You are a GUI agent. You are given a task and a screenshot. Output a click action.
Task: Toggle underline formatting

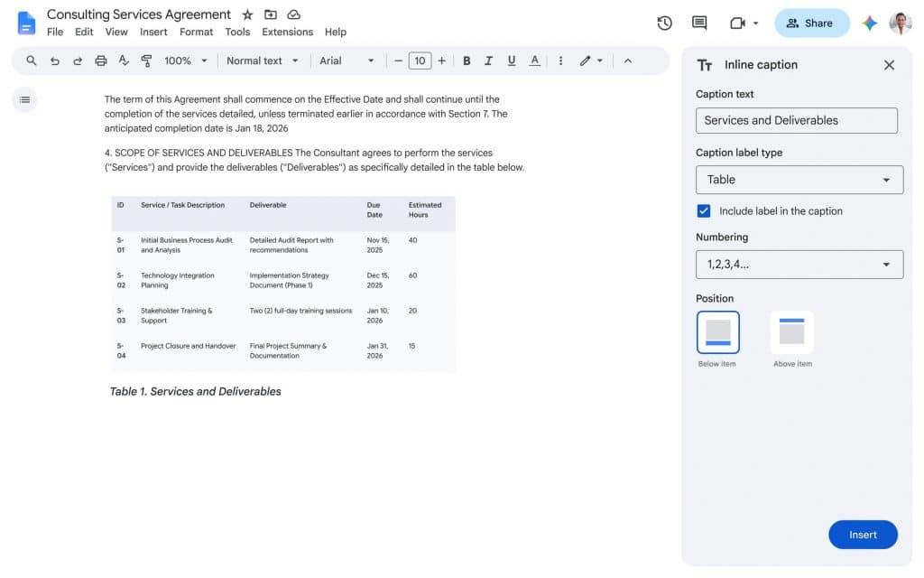point(511,61)
